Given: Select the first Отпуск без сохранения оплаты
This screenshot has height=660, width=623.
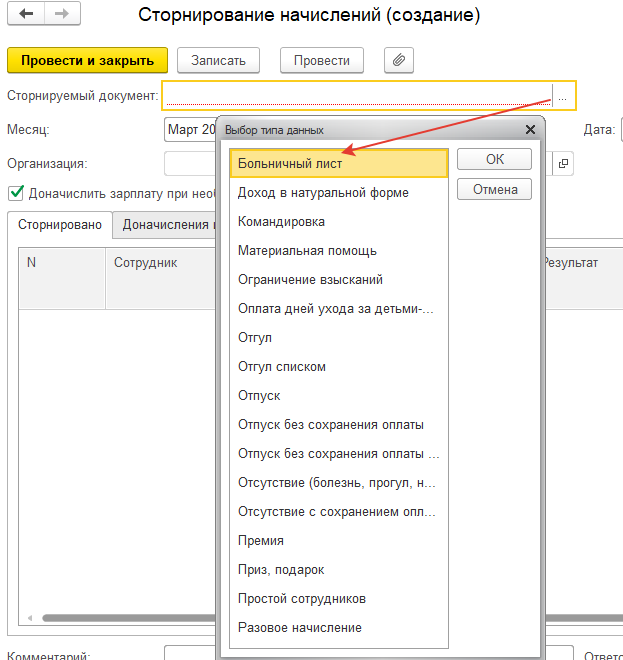Looking at the screenshot, I should tap(339, 425).
